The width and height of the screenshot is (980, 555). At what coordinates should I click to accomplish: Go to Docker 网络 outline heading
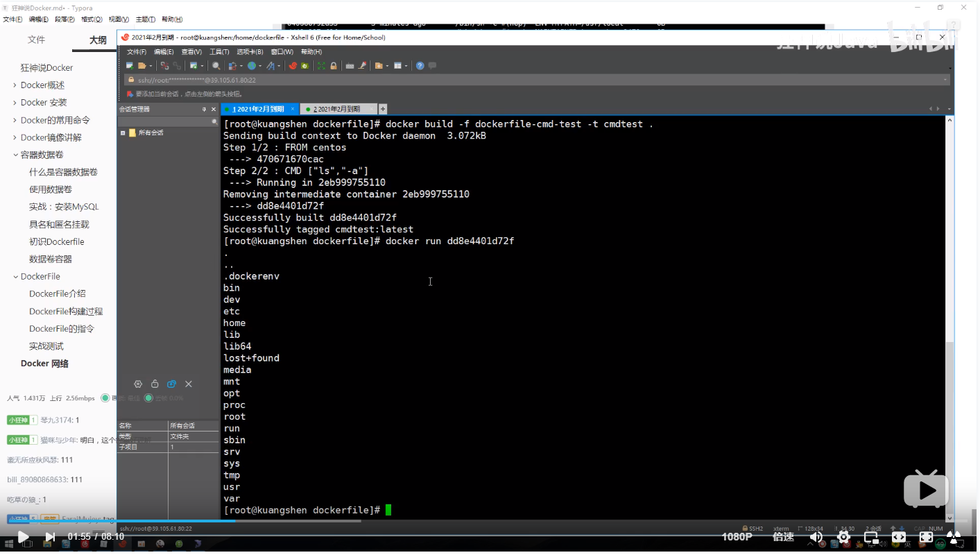point(44,364)
